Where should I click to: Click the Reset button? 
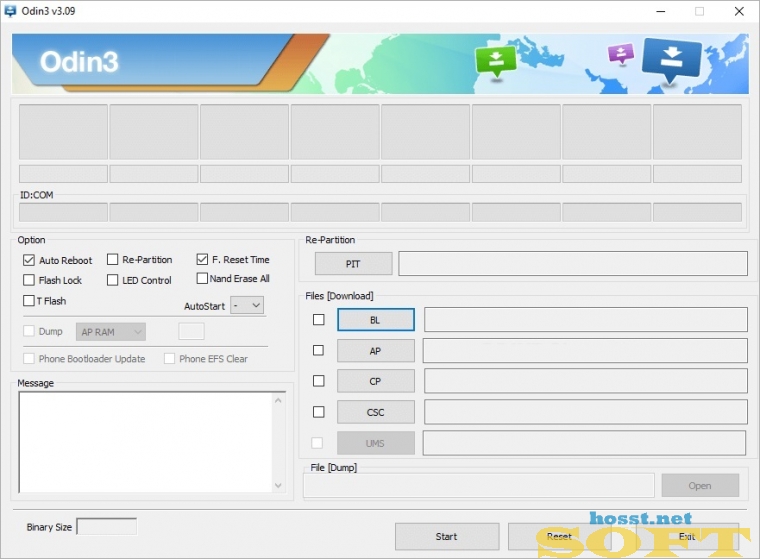tap(560, 536)
